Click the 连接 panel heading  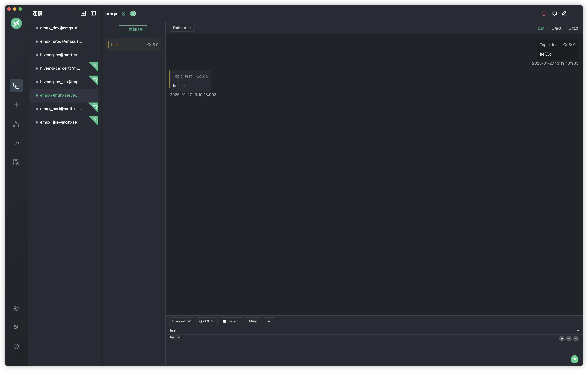pyautogui.click(x=37, y=13)
